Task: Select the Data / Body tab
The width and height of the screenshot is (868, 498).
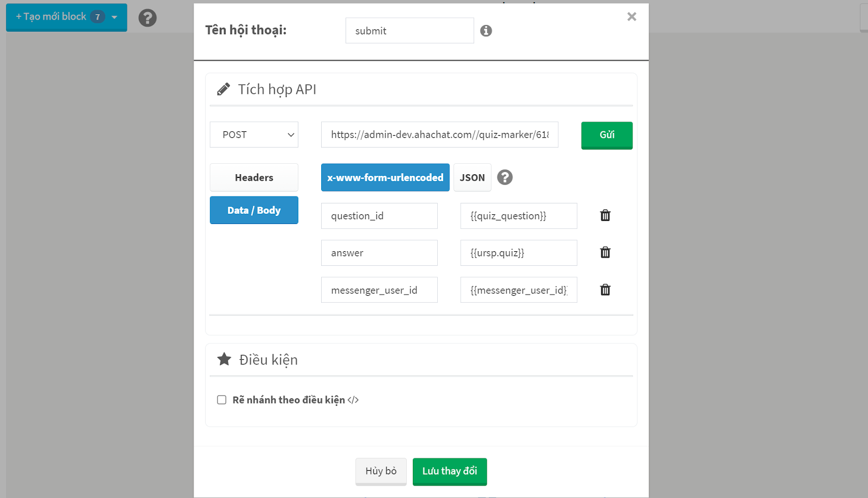Action: tap(254, 210)
